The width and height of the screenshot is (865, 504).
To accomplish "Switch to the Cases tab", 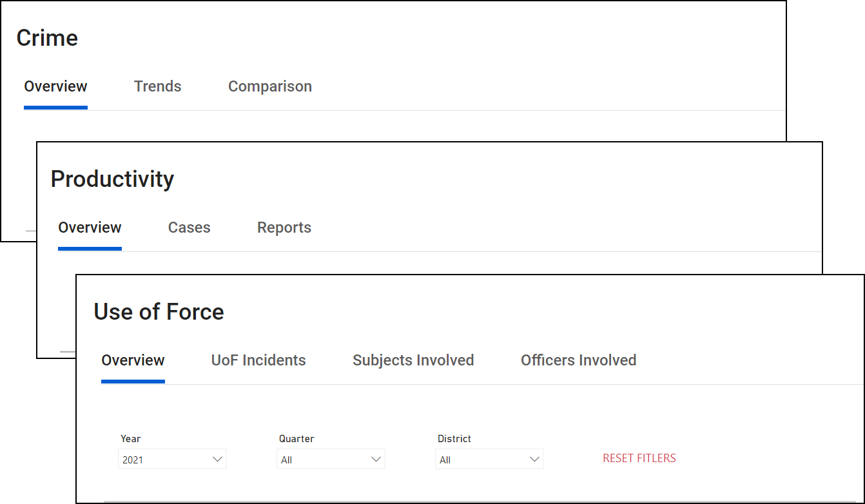I will tap(189, 228).
